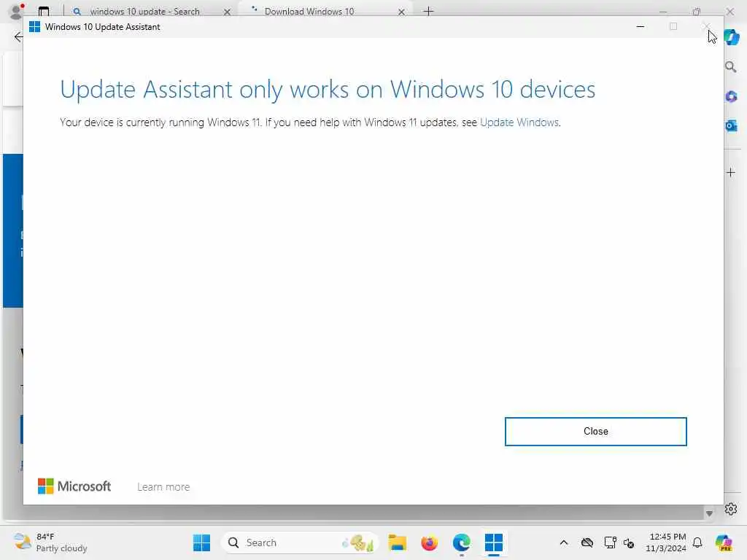747x560 pixels.
Task: Minimize the Windows 10 Update Assistant window
Action: click(640, 27)
